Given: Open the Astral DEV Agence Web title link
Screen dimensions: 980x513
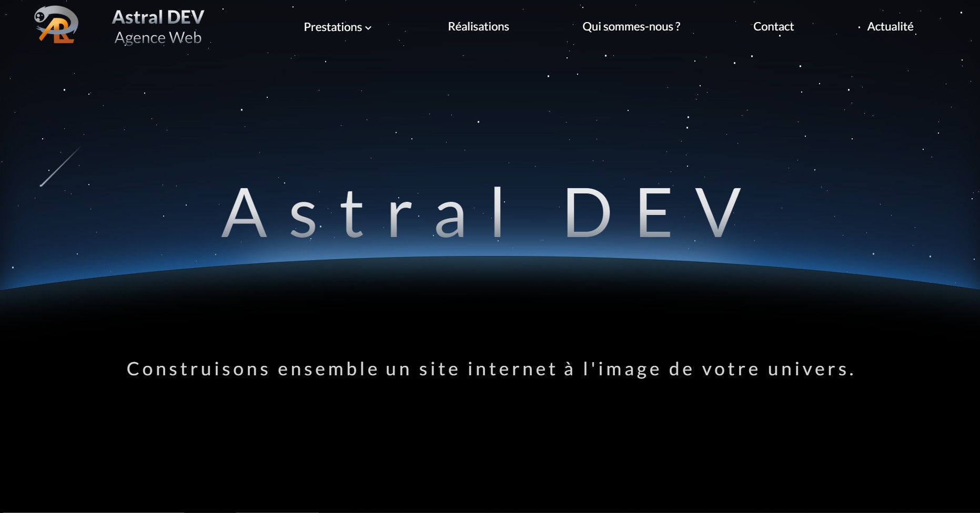Looking at the screenshot, I should tap(158, 27).
